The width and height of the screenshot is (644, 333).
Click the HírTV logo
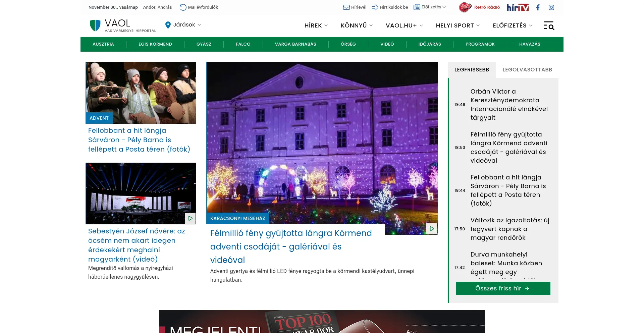pyautogui.click(x=518, y=7)
